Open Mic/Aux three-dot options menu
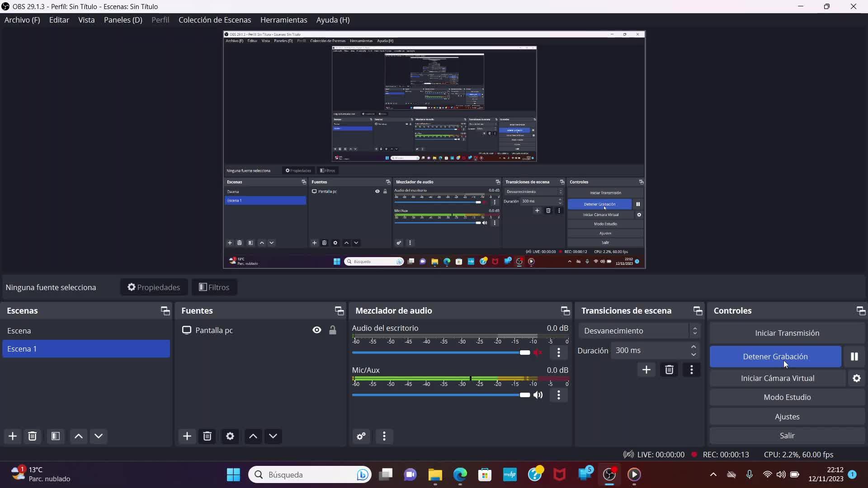The height and width of the screenshot is (488, 868). 559,395
